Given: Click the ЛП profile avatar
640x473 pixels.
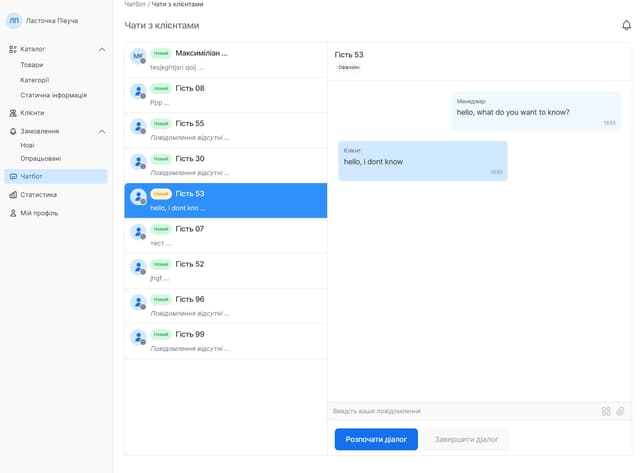Looking at the screenshot, I should (14, 20).
